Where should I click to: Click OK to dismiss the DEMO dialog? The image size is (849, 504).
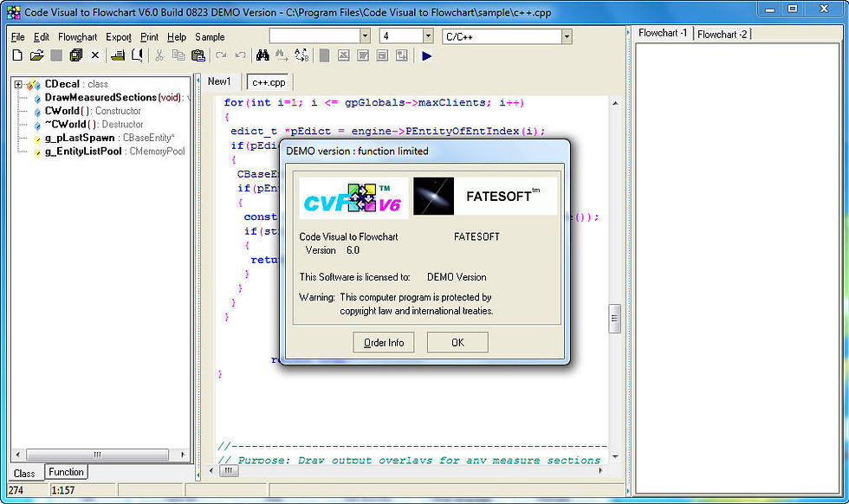(x=457, y=342)
